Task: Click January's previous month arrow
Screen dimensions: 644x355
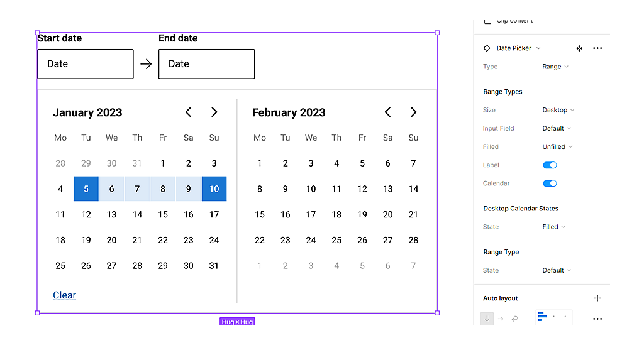Action: [x=188, y=112]
